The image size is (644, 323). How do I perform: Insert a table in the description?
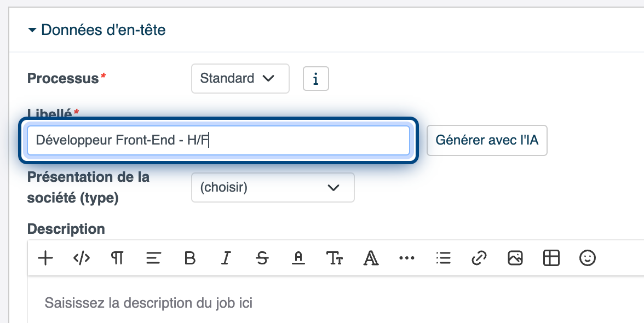click(551, 258)
